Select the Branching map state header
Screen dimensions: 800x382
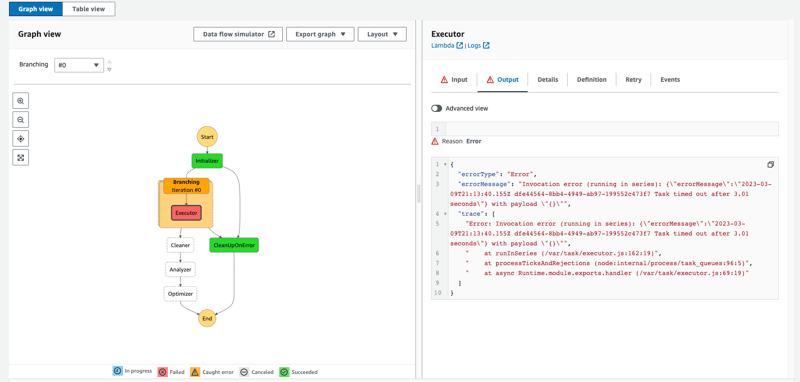click(186, 186)
